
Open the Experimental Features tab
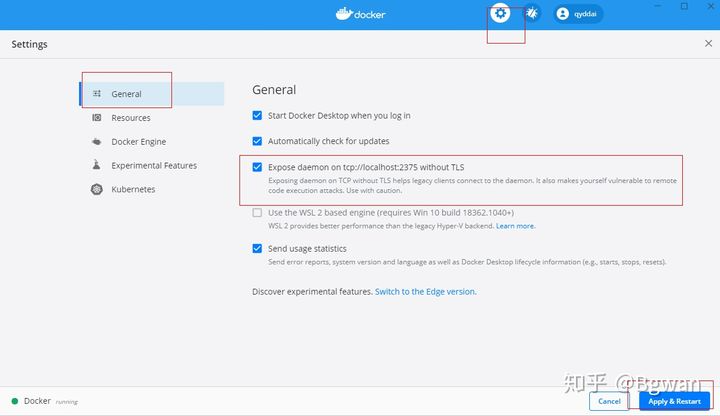tap(152, 165)
